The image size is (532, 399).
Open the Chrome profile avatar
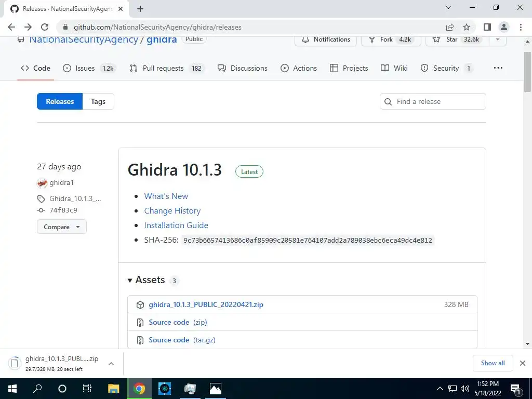tap(504, 27)
